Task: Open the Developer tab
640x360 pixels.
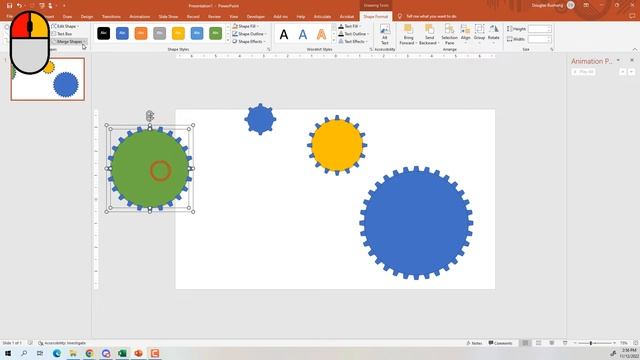Action: (x=256, y=17)
